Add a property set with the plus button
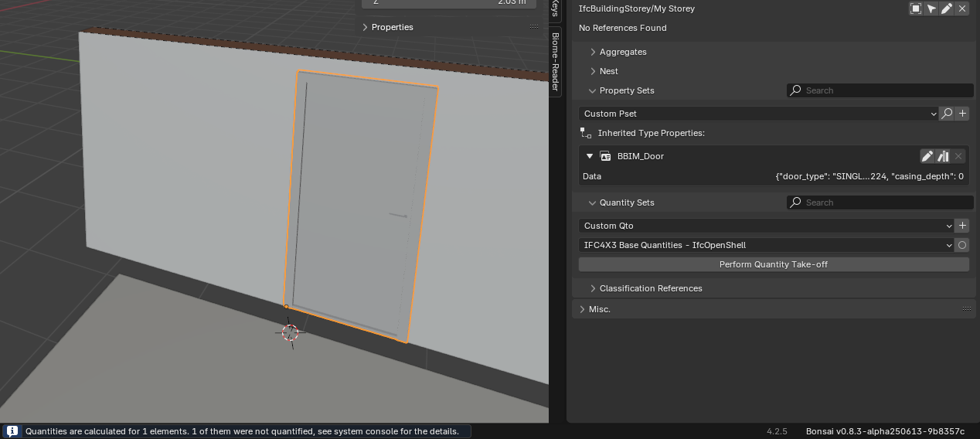980x439 pixels. click(x=962, y=114)
